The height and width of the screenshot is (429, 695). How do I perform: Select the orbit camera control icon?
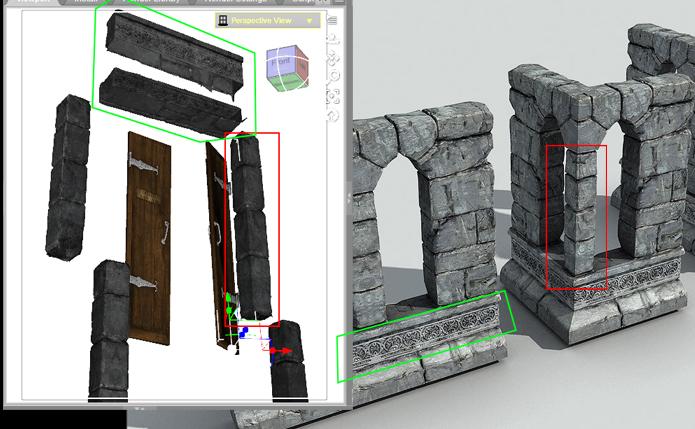coord(333,39)
